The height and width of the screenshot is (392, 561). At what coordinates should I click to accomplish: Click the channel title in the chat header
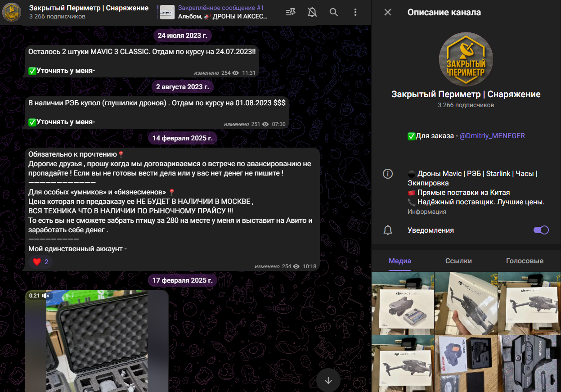(89, 8)
